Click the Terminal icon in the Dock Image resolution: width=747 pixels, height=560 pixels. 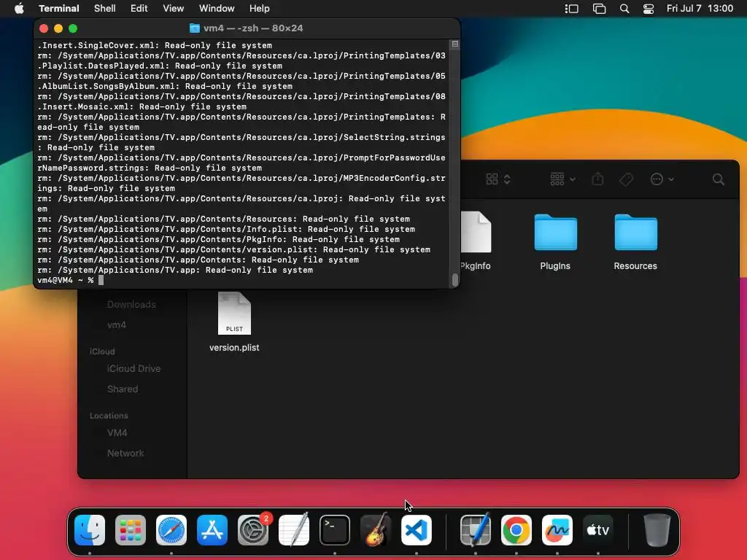tap(334, 530)
